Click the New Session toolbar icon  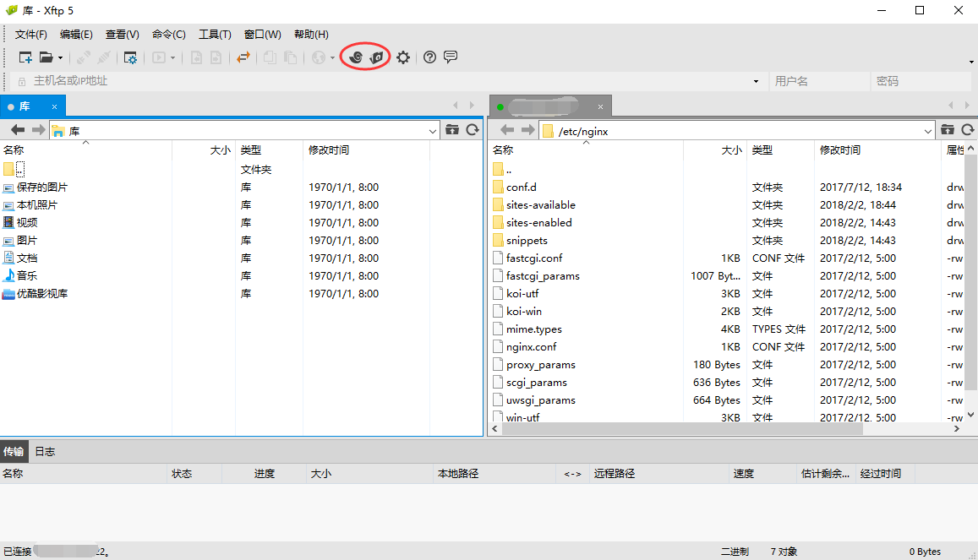pyautogui.click(x=25, y=57)
